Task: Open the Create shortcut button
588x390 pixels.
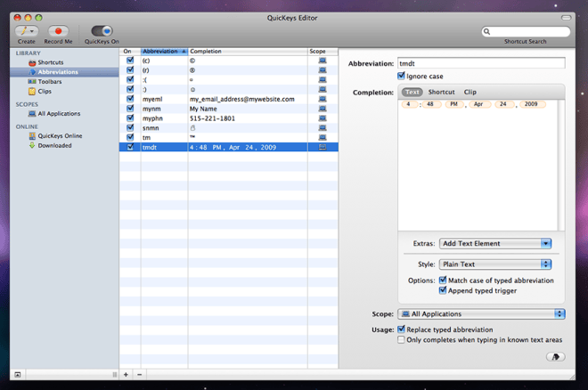Action: coord(26,31)
